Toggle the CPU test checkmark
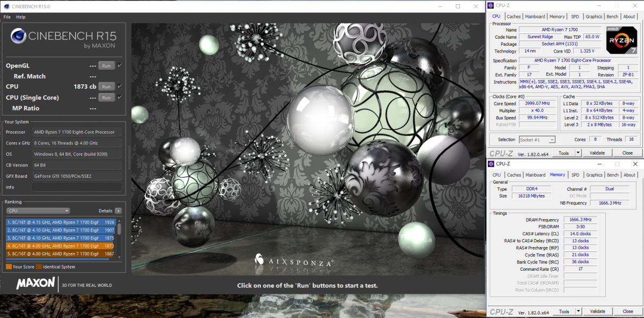 [x=120, y=86]
